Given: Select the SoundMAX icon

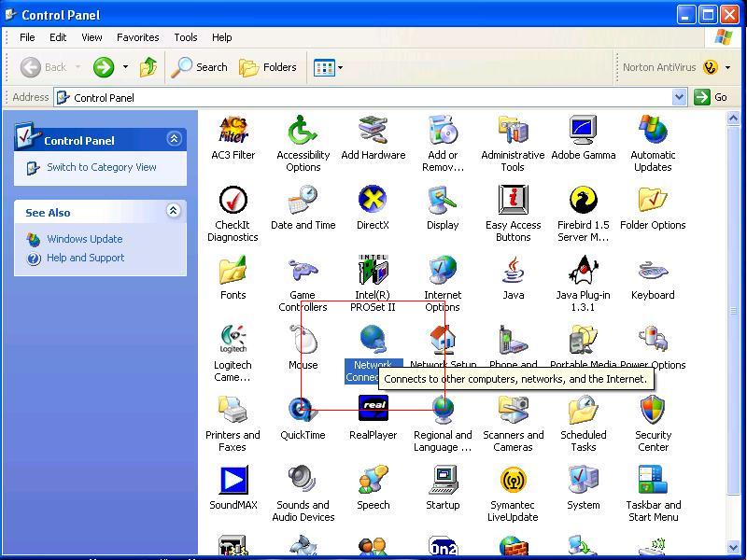Looking at the screenshot, I should click(x=233, y=480).
